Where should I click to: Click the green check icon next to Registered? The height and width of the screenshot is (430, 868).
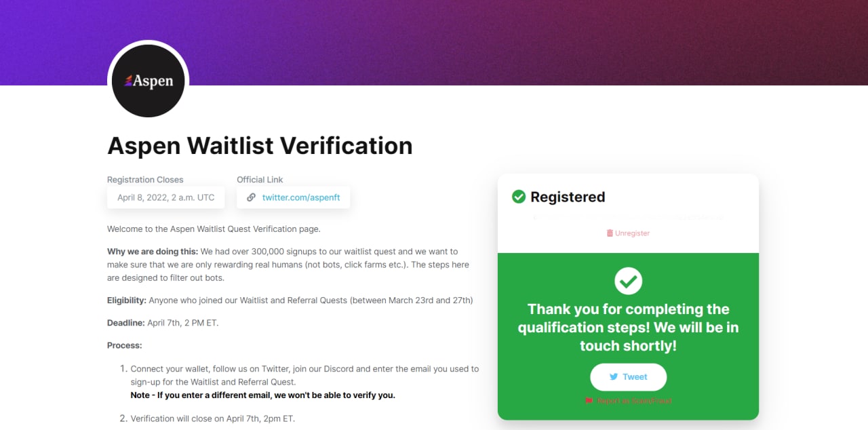(x=519, y=197)
